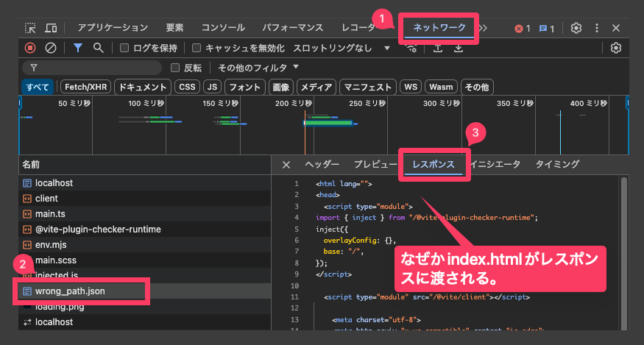Image resolution: width=644 pixels, height=345 pixels.
Task: Select main.ts request row
Action: pos(144,214)
